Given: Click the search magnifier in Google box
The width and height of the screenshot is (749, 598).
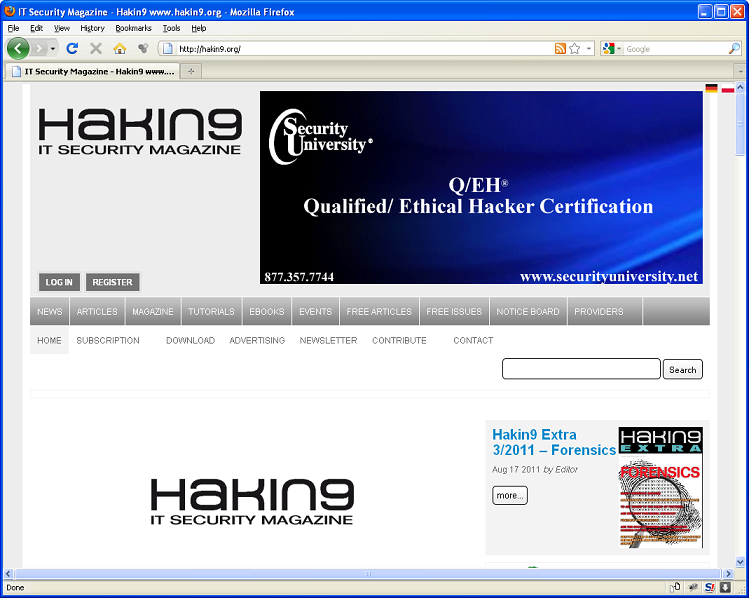Looking at the screenshot, I should 734,48.
